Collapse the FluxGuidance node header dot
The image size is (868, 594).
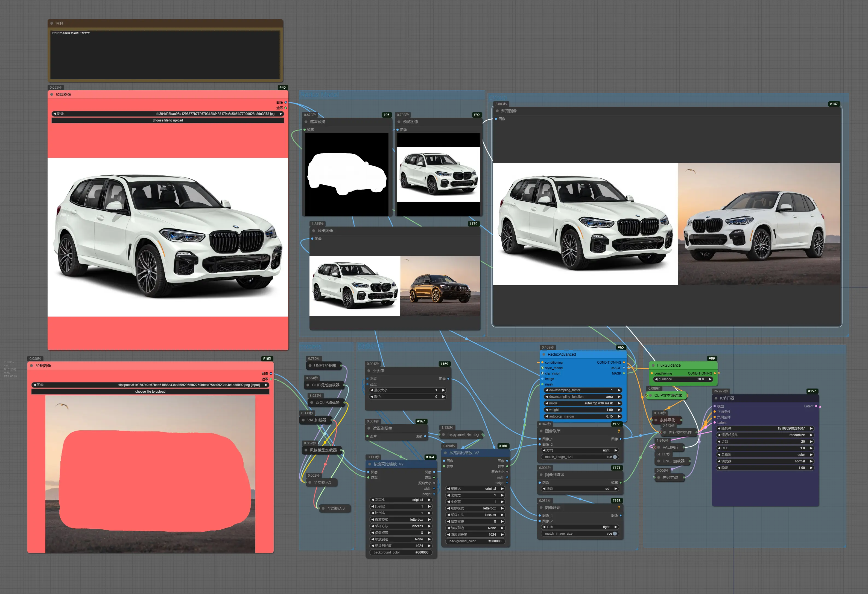pos(653,365)
